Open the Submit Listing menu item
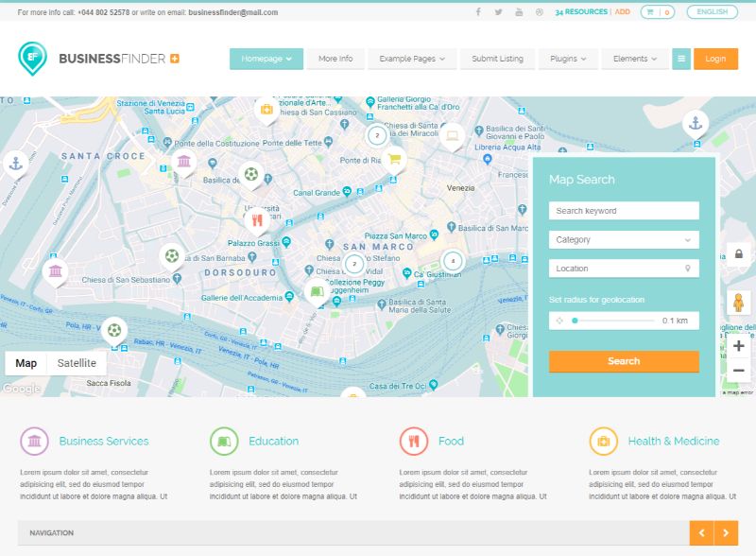Screen dimensions: 756x556 point(498,58)
